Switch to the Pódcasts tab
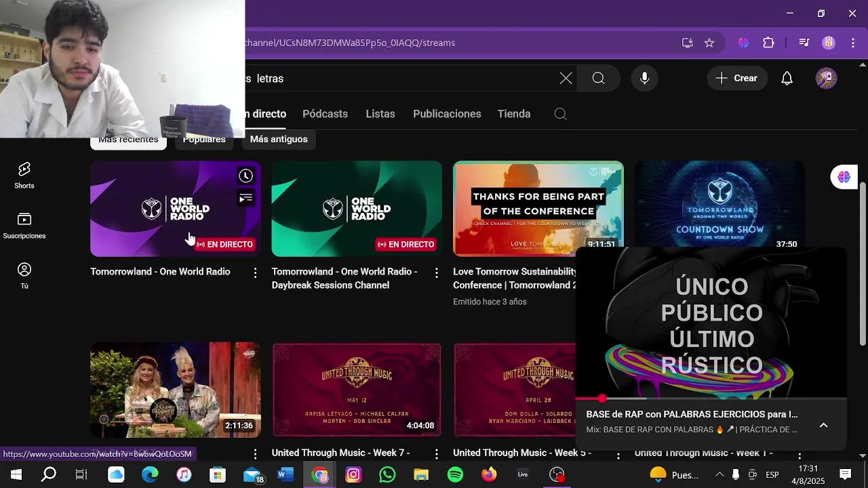Screen dimensions: 868x488 pyautogui.click(x=325, y=114)
